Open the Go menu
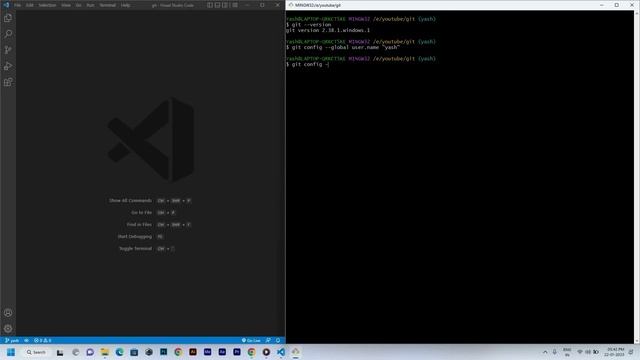Image resolution: width=640 pixels, height=360 pixels. point(78,5)
